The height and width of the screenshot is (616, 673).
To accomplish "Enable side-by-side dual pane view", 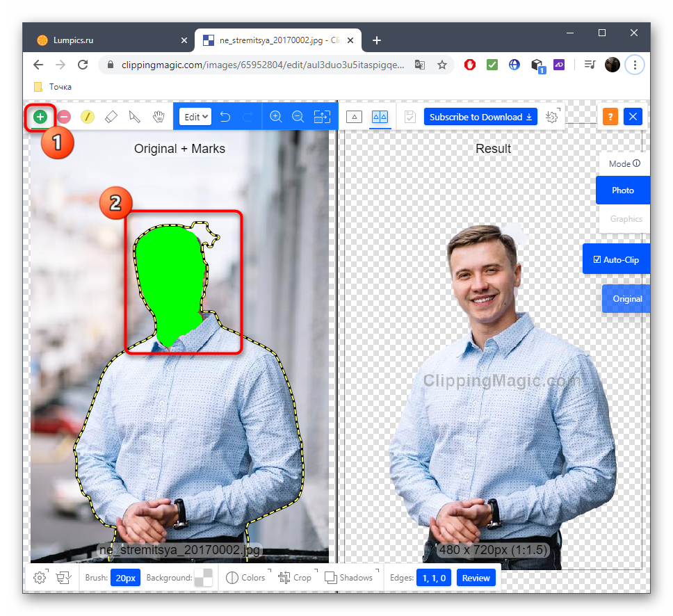I will [379, 117].
